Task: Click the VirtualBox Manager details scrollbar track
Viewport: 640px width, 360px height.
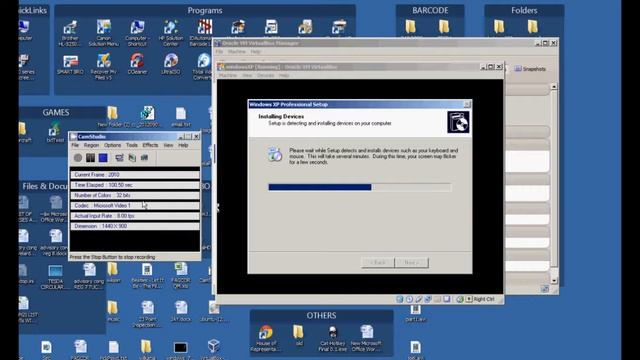Action: (x=554, y=184)
